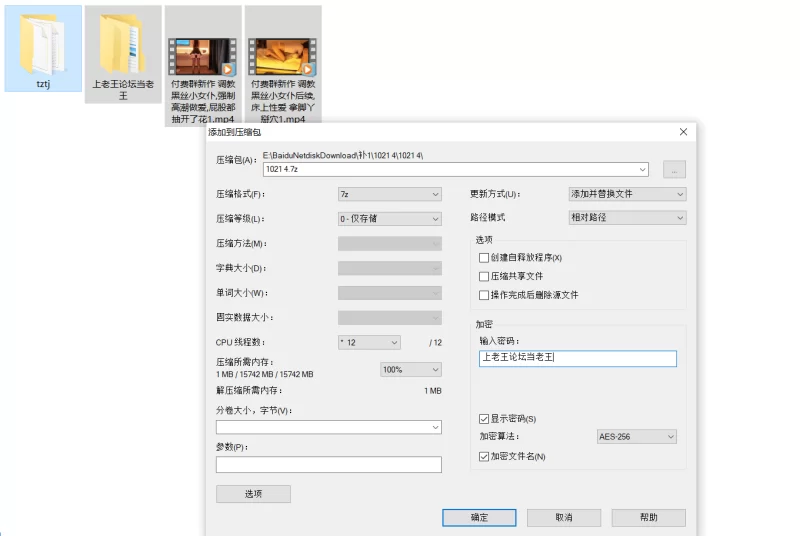Expand the 路径模式 dropdown
The width and height of the screenshot is (800, 536).
pos(626,217)
